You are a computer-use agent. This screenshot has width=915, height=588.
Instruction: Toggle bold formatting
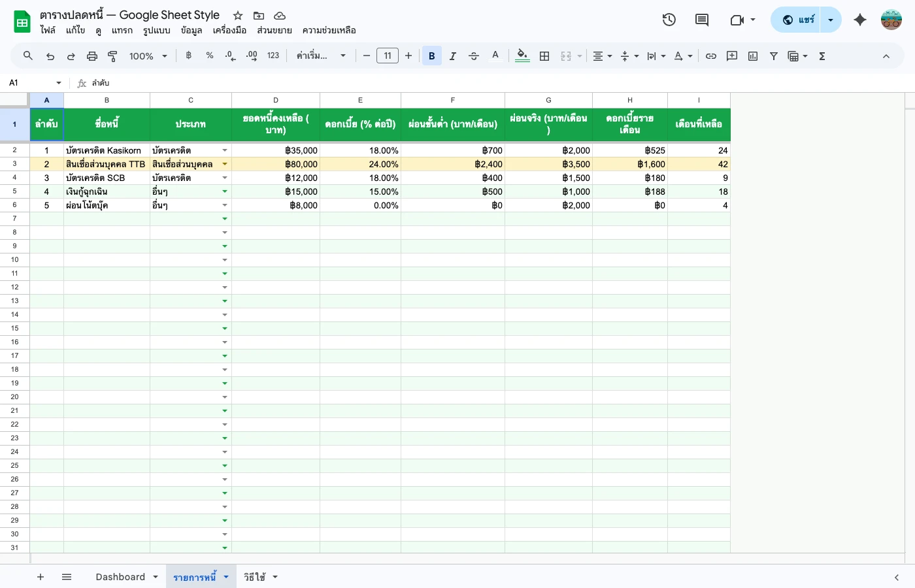[x=432, y=56]
